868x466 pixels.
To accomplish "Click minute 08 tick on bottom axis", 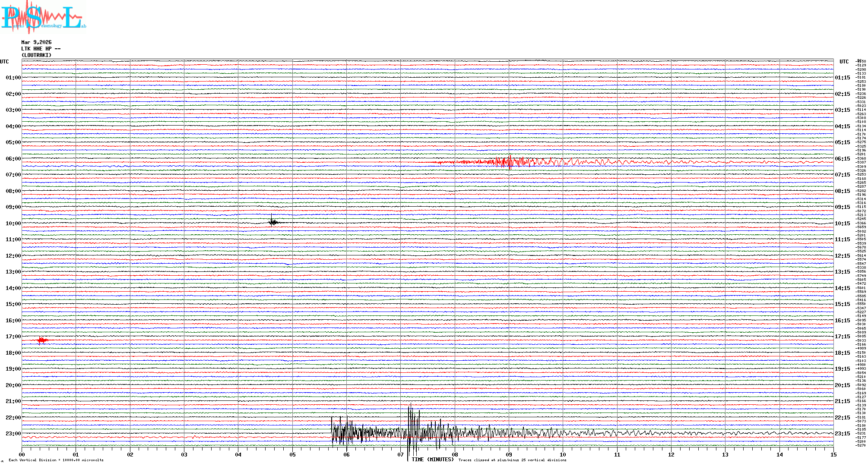I will pos(455,454).
